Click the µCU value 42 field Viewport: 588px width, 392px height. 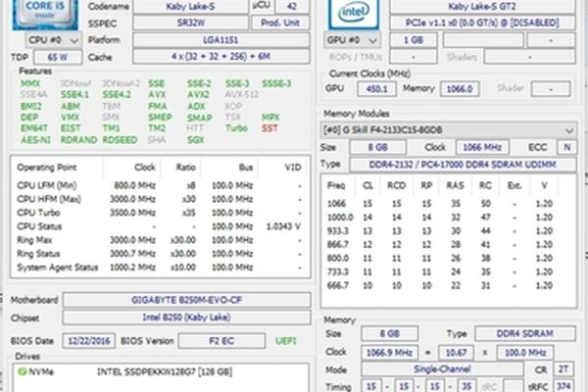point(292,7)
